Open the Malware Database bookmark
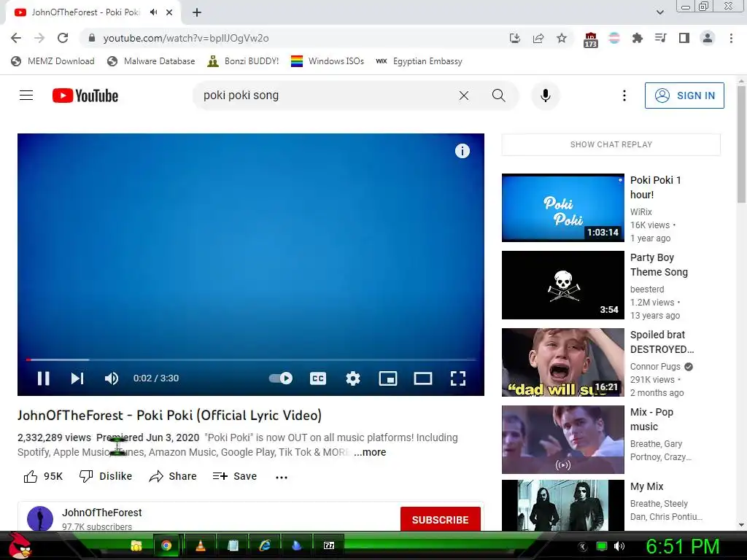Image resolution: width=747 pixels, height=560 pixels. point(152,61)
